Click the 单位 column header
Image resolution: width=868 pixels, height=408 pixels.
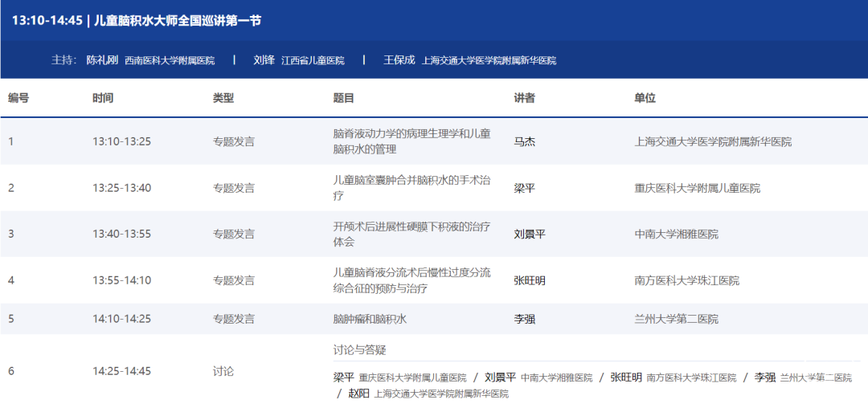(645, 98)
